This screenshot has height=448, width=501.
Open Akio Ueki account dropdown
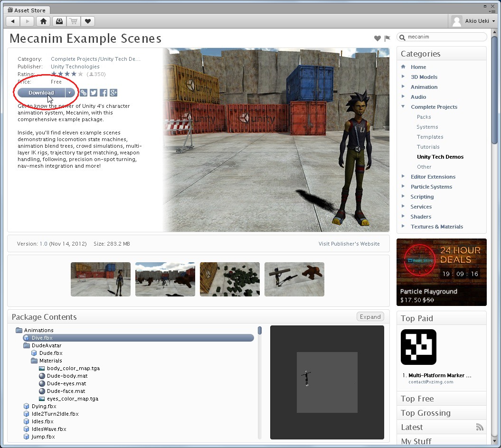(493, 21)
